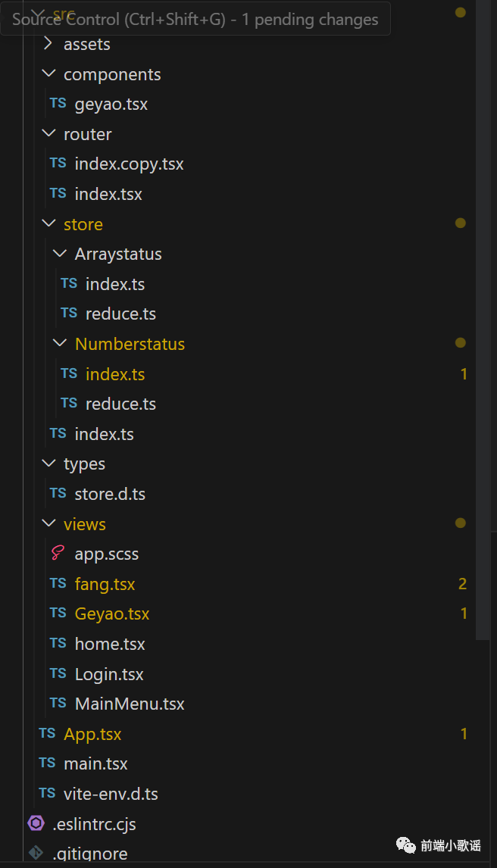497x868 pixels.
Task: Click the explorer vertical scrollbar
Action: coord(483,320)
